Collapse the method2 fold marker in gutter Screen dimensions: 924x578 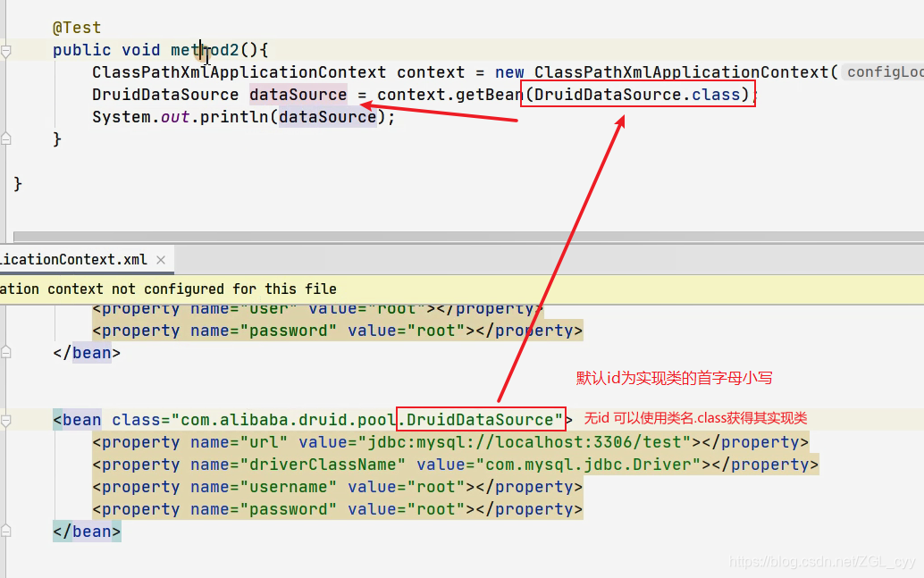click(x=6, y=51)
